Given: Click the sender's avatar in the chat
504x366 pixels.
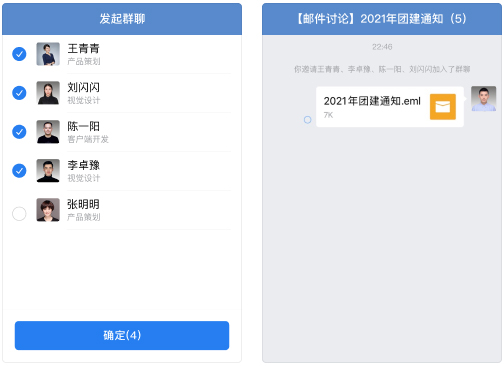Looking at the screenshot, I should tap(483, 99).
